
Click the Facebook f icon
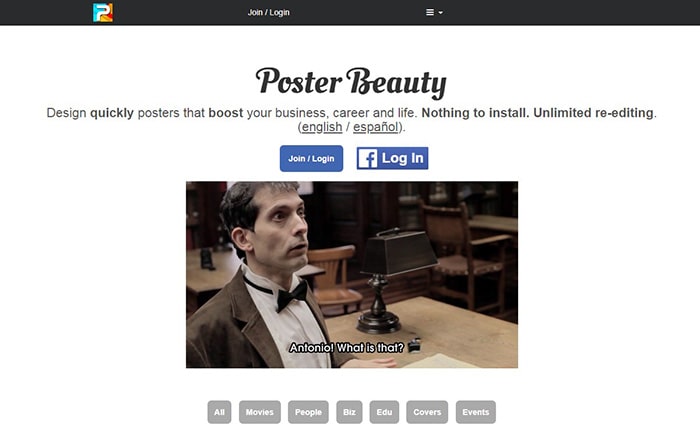pyautogui.click(x=367, y=159)
